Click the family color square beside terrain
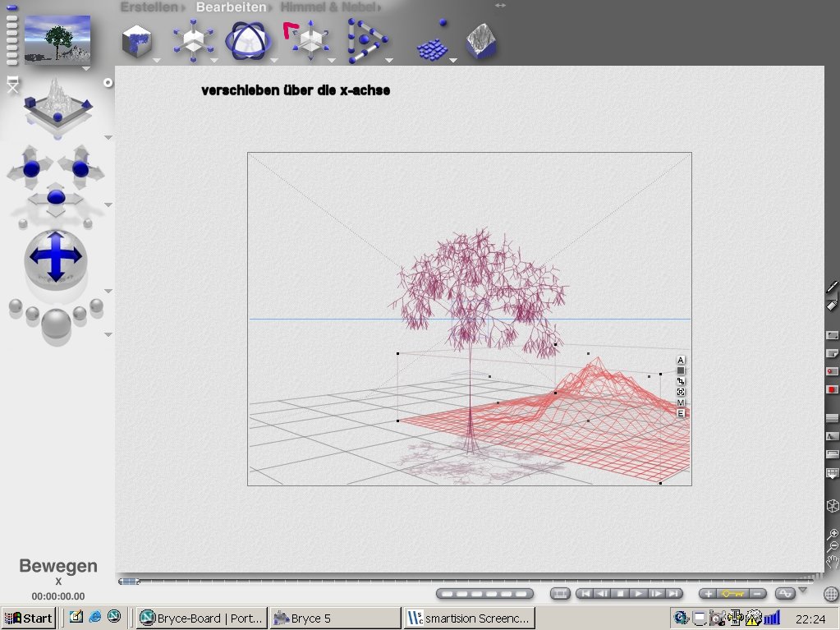840x630 pixels. 681,370
